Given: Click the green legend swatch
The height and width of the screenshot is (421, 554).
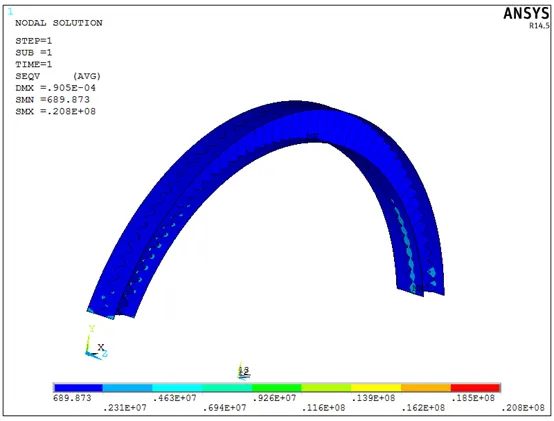Looking at the screenshot, I should coord(277,388).
